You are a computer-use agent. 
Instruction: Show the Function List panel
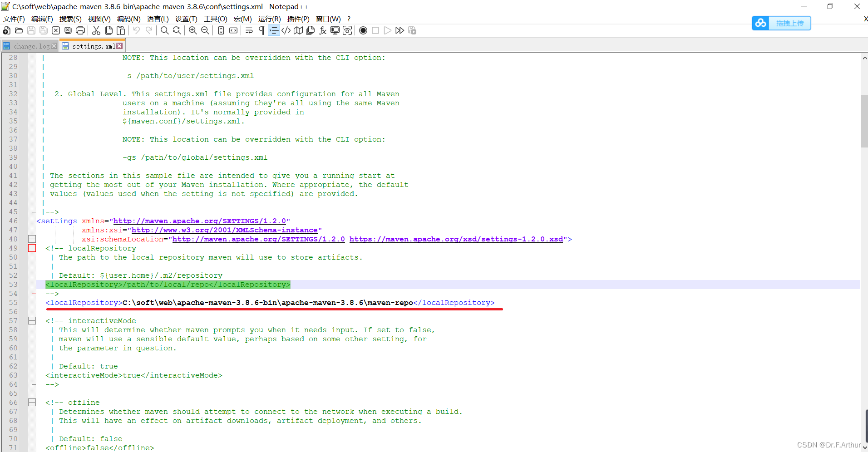pyautogui.click(x=323, y=30)
